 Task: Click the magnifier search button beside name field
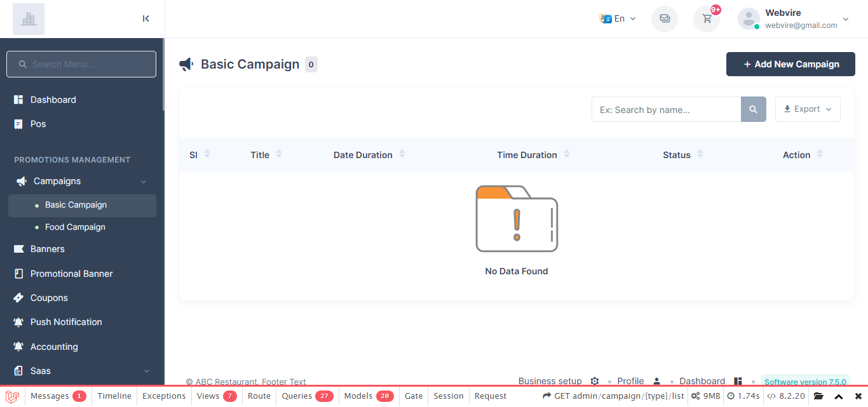point(753,110)
